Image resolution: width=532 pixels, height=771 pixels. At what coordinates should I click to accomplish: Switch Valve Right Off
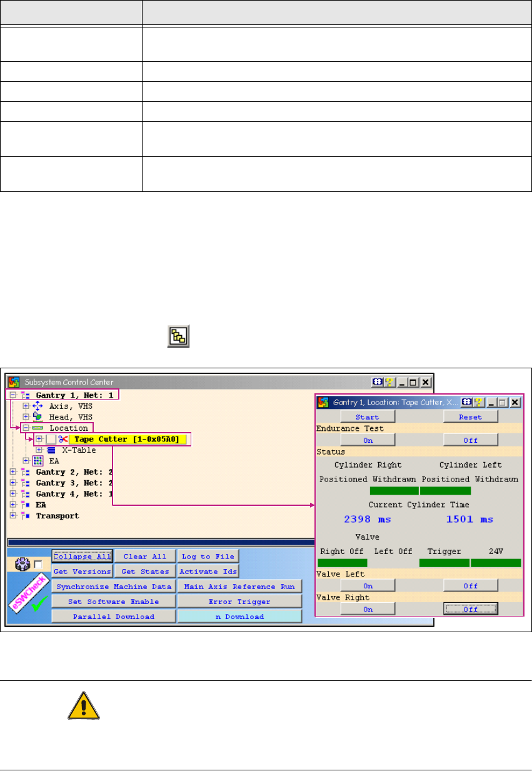coord(471,609)
